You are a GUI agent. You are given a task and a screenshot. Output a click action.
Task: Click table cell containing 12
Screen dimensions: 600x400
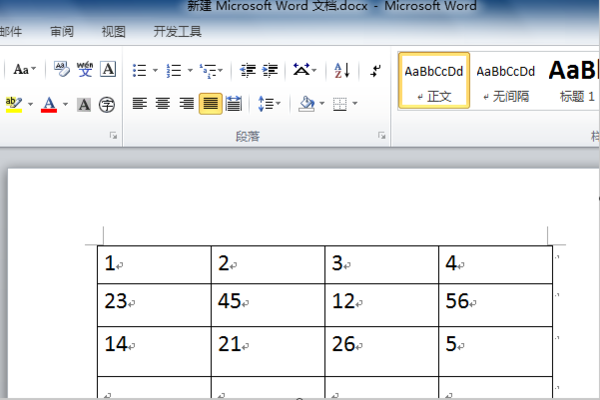coord(382,305)
